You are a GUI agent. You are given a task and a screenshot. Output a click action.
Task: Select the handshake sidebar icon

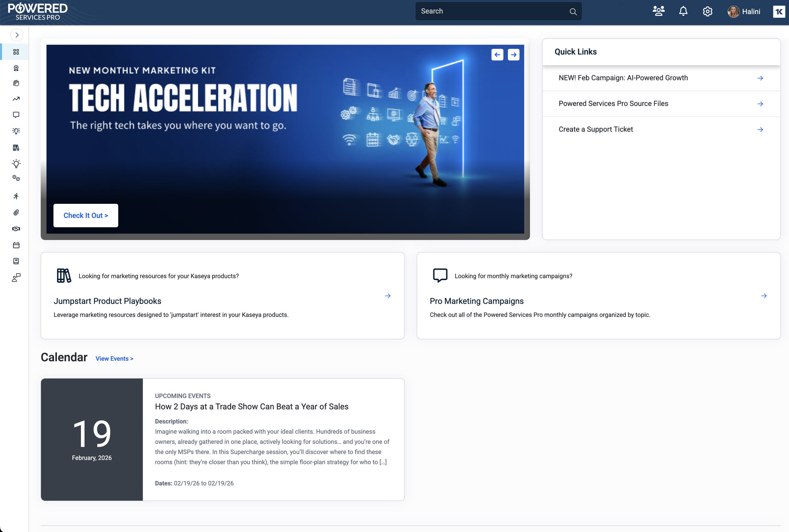(16, 229)
